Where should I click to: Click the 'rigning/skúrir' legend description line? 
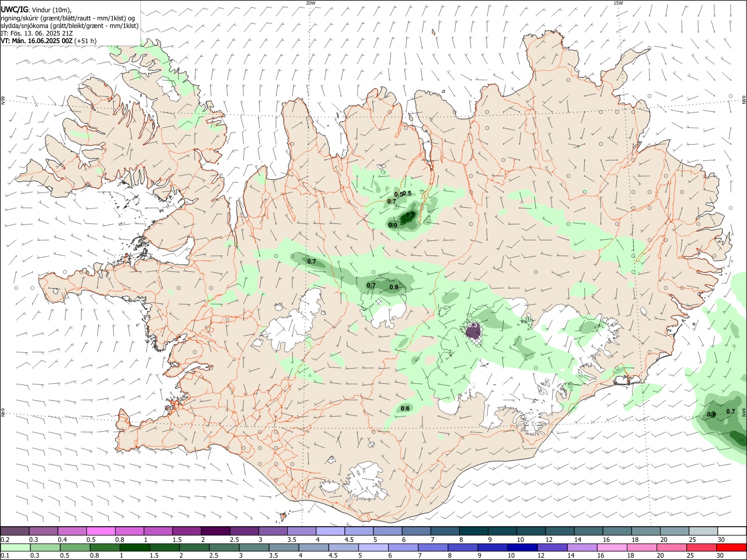(68, 17)
